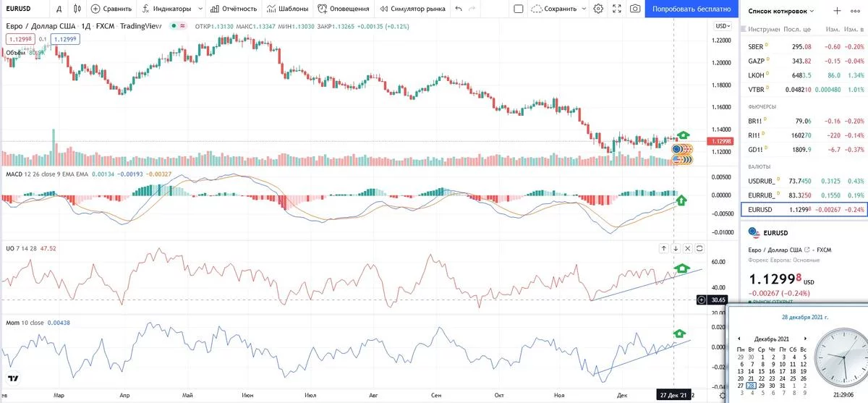This screenshot has width=868, height=403.
Task: Select the RI1! futures row
Action: point(804,135)
